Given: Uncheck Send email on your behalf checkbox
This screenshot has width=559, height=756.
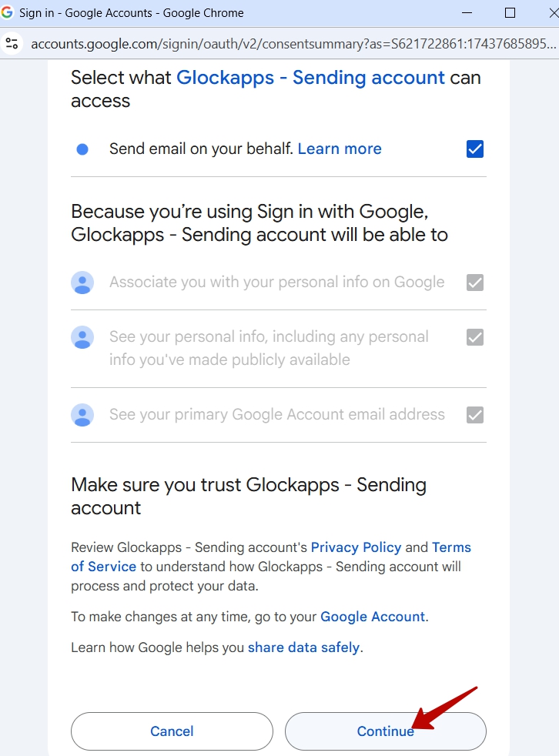Looking at the screenshot, I should tap(475, 149).
